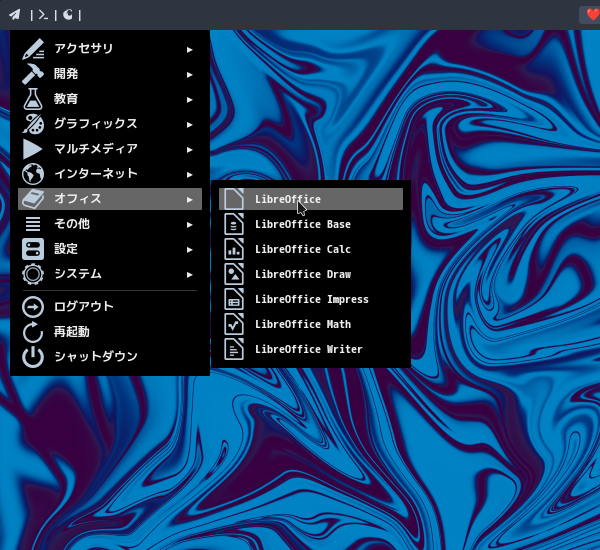Open the その他 menu category
The height and width of the screenshot is (550, 600).
pyautogui.click(x=110, y=224)
